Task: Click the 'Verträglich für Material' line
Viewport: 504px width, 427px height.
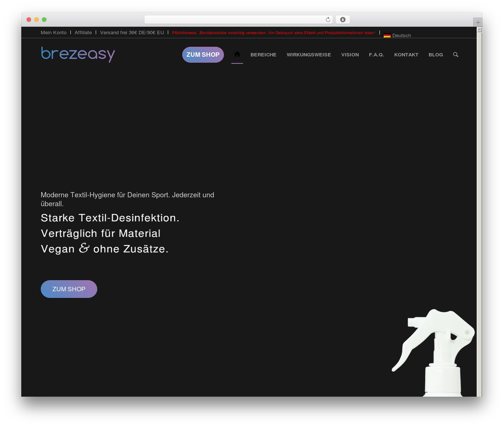Action: 101,234
